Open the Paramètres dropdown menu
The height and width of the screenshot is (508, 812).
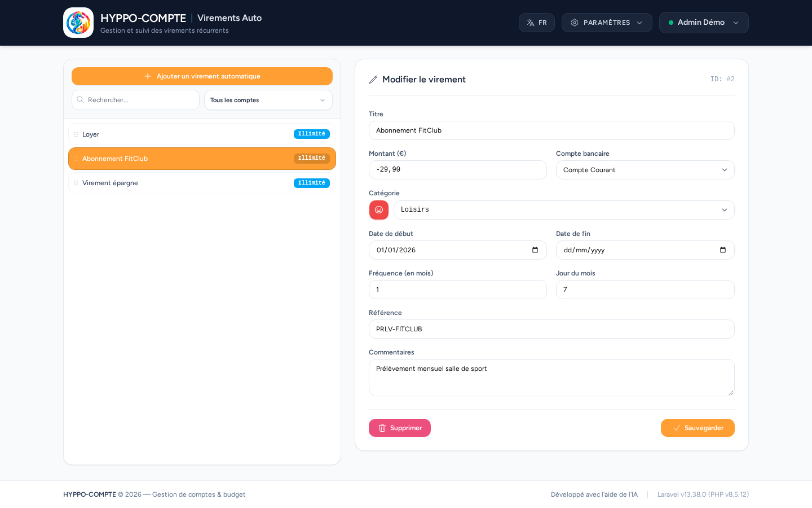[607, 23]
